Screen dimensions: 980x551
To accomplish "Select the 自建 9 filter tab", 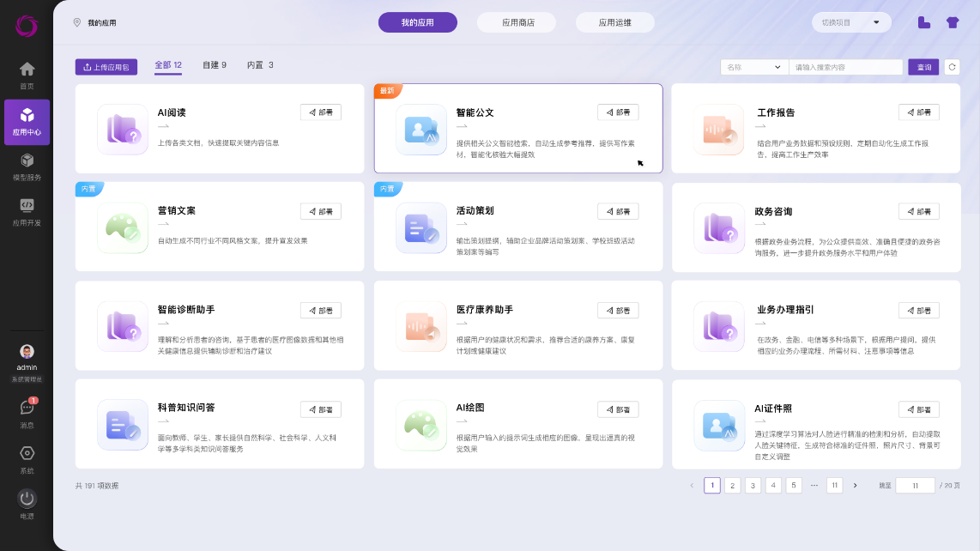I will click(x=215, y=65).
